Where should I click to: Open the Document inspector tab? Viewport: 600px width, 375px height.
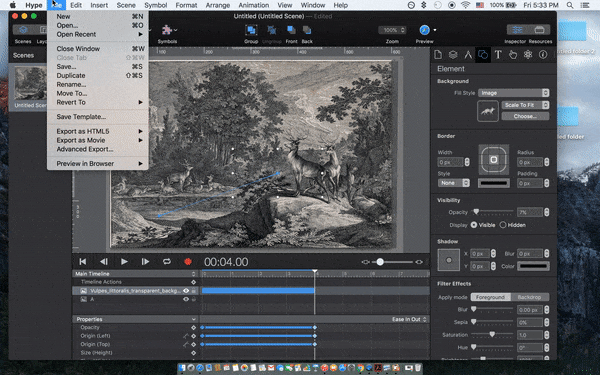click(438, 55)
